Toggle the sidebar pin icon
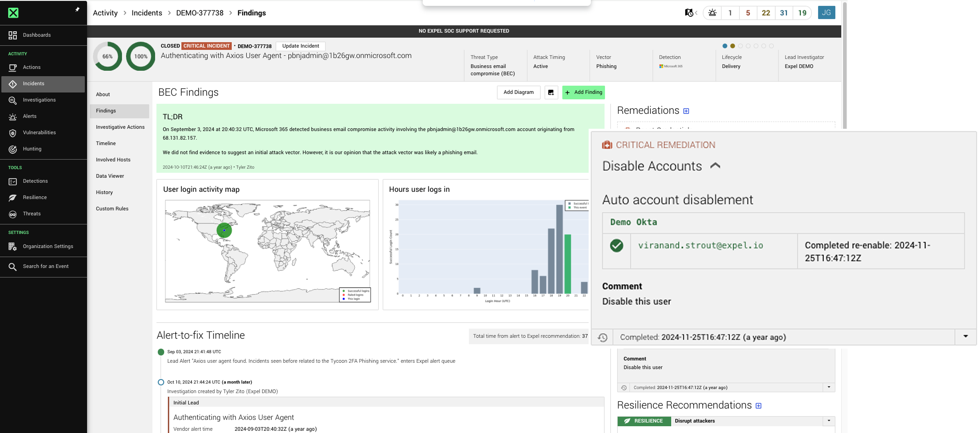 [x=78, y=10]
